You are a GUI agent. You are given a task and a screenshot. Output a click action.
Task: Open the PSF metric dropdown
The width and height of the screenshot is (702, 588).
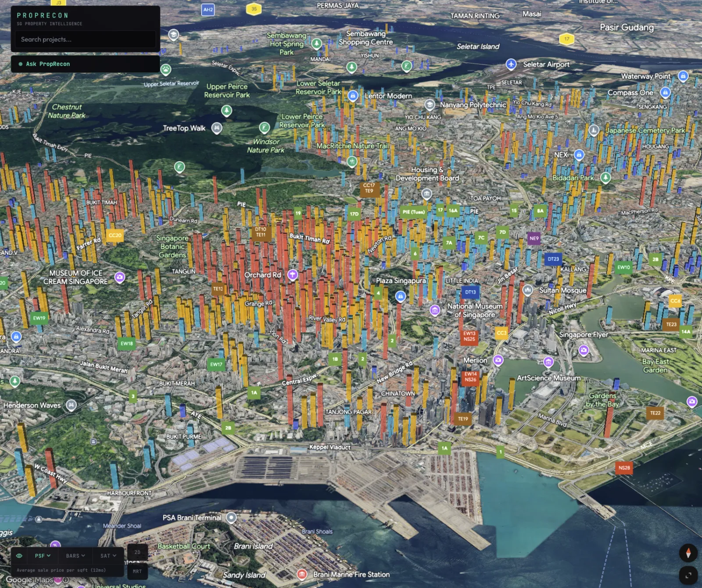click(43, 556)
